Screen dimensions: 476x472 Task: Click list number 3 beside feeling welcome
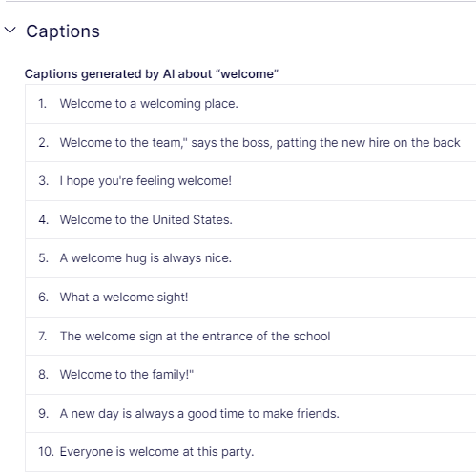(44, 181)
